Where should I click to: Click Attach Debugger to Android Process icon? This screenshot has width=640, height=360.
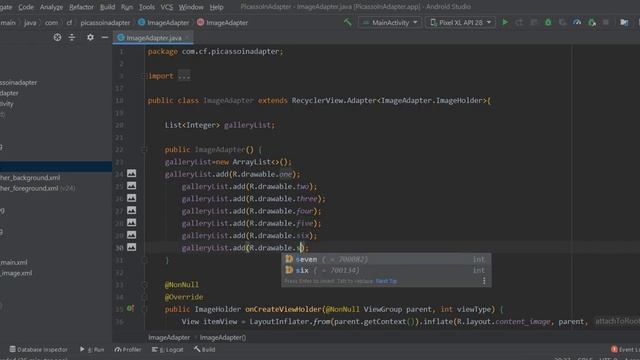click(592, 22)
